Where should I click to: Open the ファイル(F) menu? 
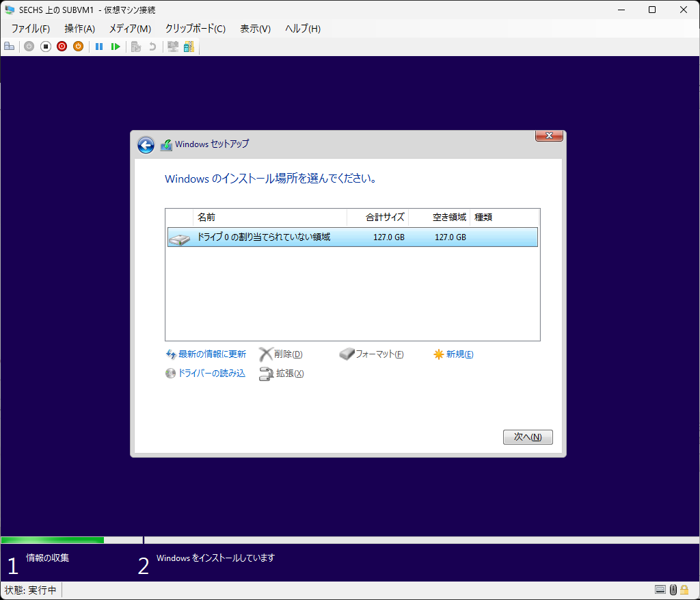30,29
